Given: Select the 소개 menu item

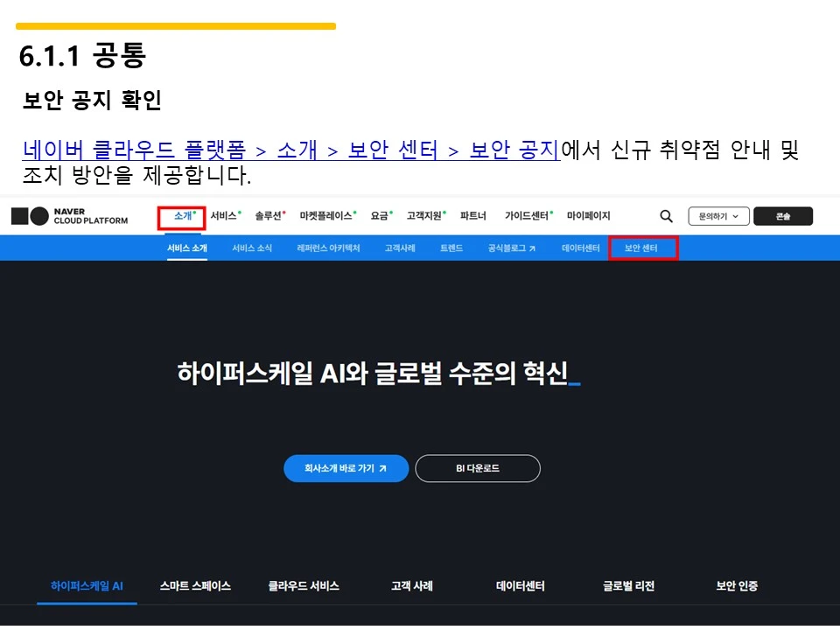Looking at the screenshot, I should pyautogui.click(x=180, y=215).
